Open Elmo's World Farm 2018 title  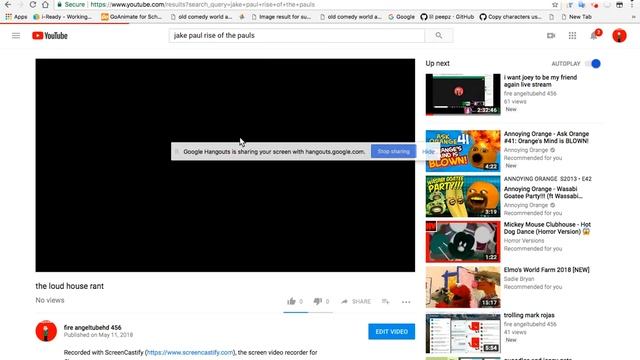547,270
